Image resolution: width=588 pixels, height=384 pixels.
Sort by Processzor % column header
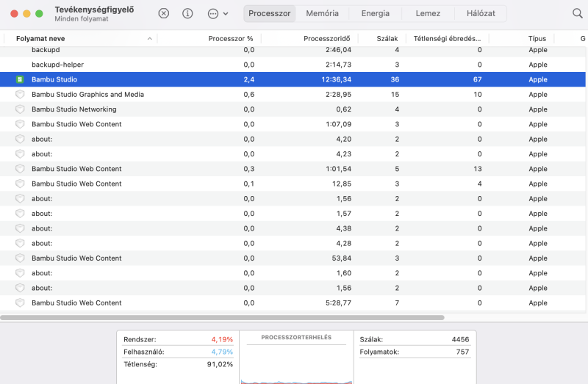(x=231, y=39)
